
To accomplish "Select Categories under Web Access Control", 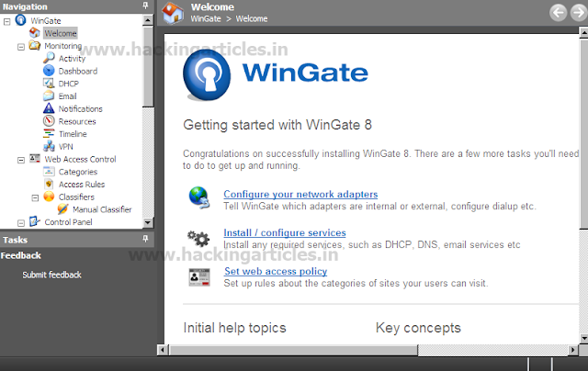I will pyautogui.click(x=78, y=172).
